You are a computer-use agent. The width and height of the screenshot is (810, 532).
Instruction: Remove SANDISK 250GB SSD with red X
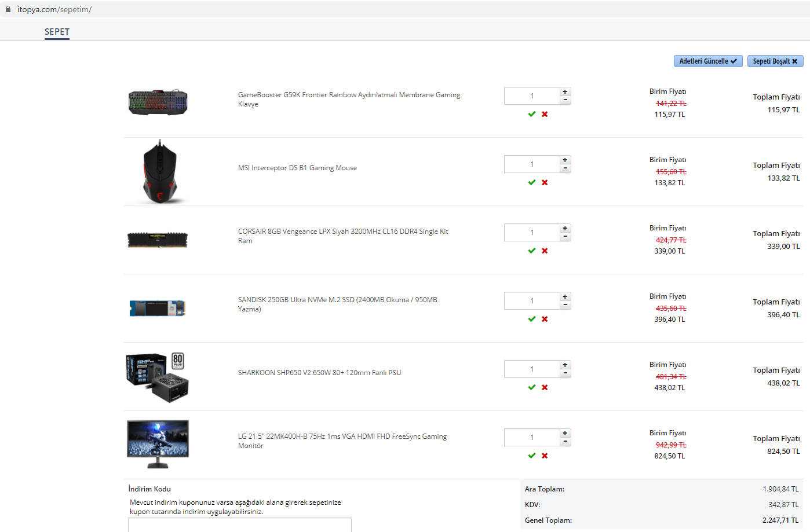click(545, 319)
